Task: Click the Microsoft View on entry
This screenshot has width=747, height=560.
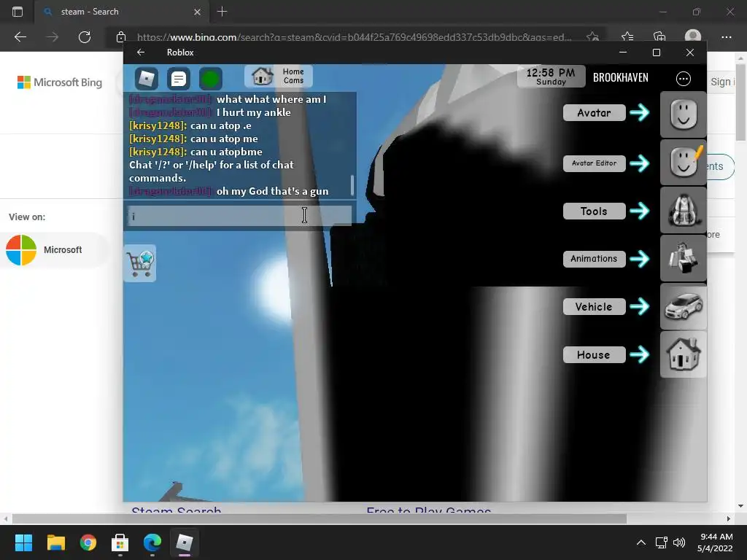Action: pyautogui.click(x=55, y=250)
